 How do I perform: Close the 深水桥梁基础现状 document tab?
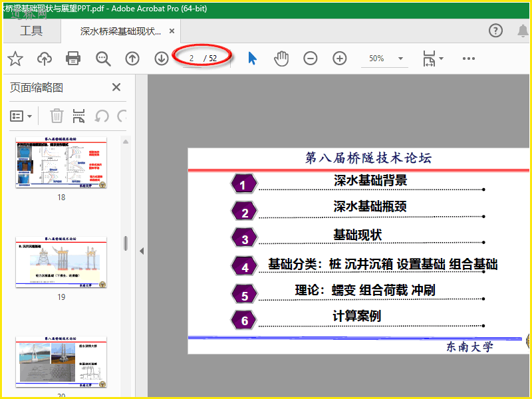click(172, 31)
